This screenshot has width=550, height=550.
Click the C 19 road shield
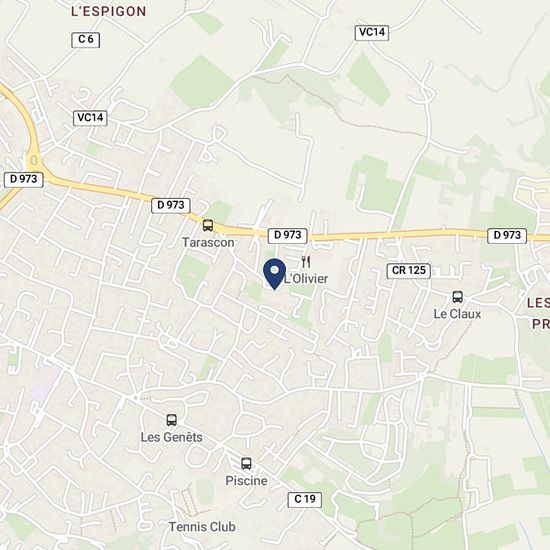click(305, 499)
